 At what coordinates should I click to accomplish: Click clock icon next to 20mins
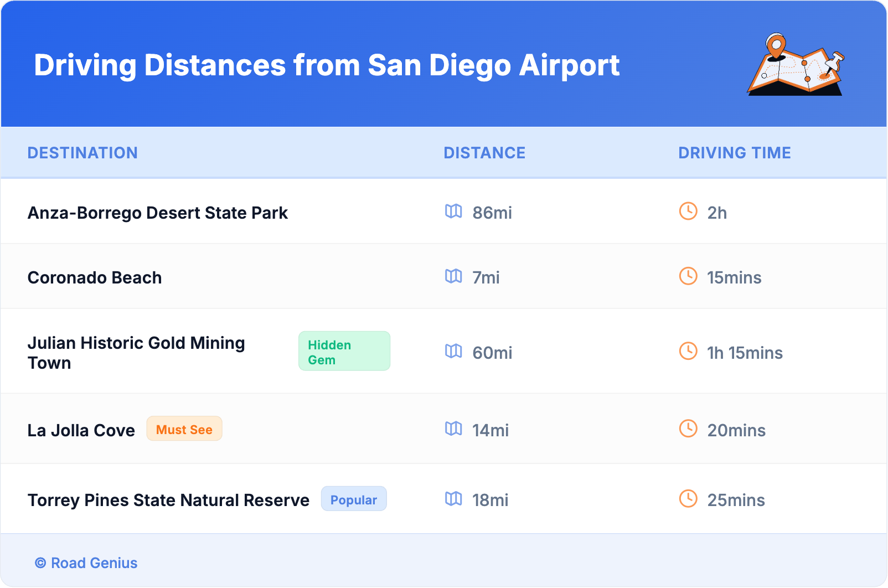pyautogui.click(x=688, y=429)
